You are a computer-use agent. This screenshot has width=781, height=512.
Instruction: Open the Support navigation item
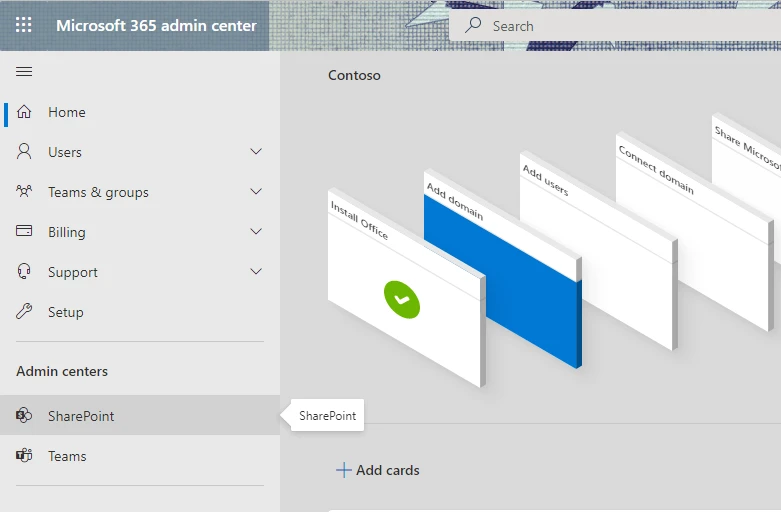click(x=140, y=272)
